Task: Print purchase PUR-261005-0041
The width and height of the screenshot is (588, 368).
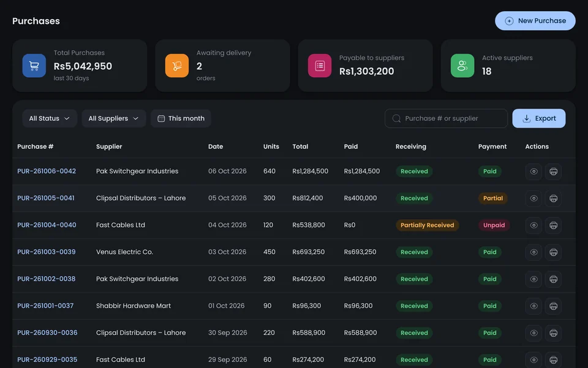Action: (553, 198)
